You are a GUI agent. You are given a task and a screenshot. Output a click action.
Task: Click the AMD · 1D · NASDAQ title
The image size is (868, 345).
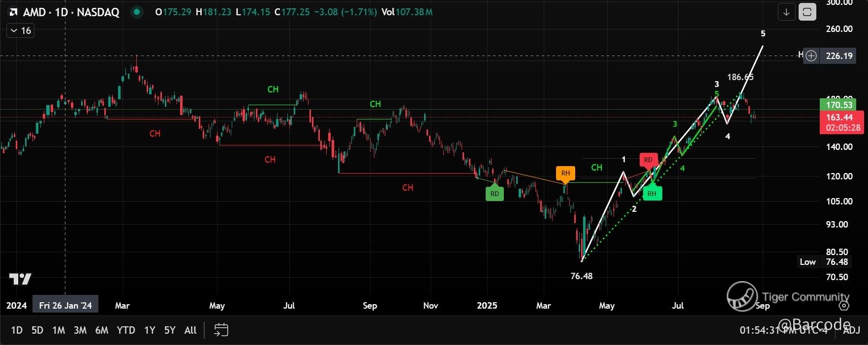point(71,12)
